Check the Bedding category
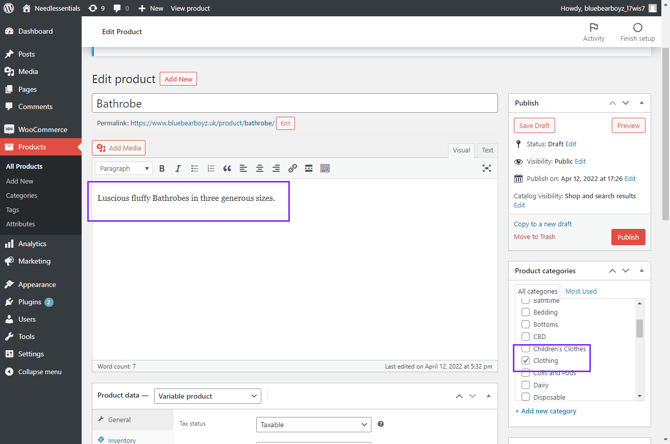Screen dimensions: 670x444 tap(526, 312)
